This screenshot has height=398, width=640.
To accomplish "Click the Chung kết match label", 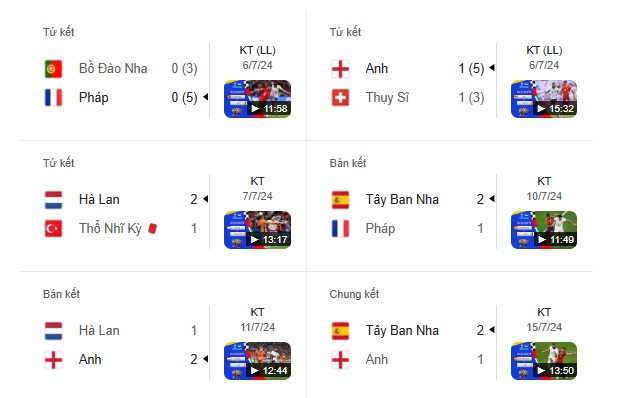I will tap(354, 294).
